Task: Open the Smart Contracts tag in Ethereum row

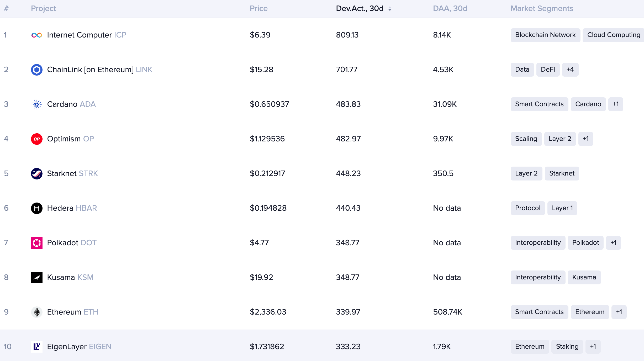Action: pos(539,312)
